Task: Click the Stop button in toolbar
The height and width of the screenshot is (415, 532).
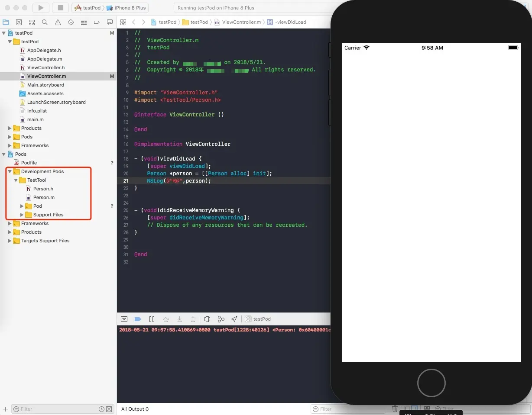Action: [x=61, y=8]
